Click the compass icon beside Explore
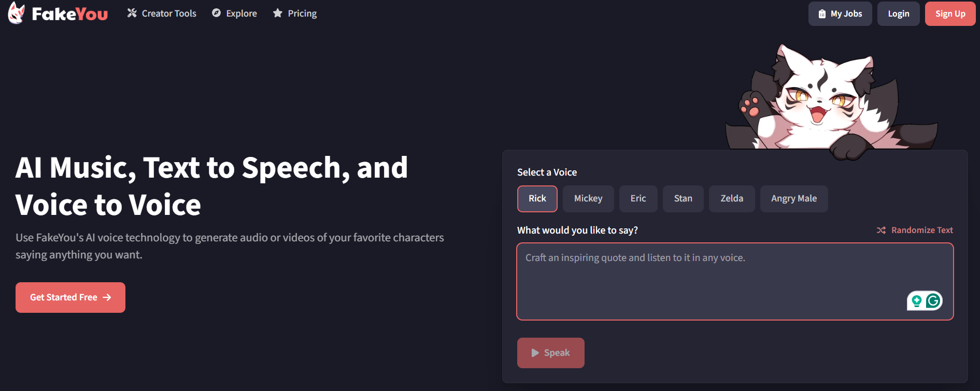This screenshot has height=391, width=980. tap(217, 13)
